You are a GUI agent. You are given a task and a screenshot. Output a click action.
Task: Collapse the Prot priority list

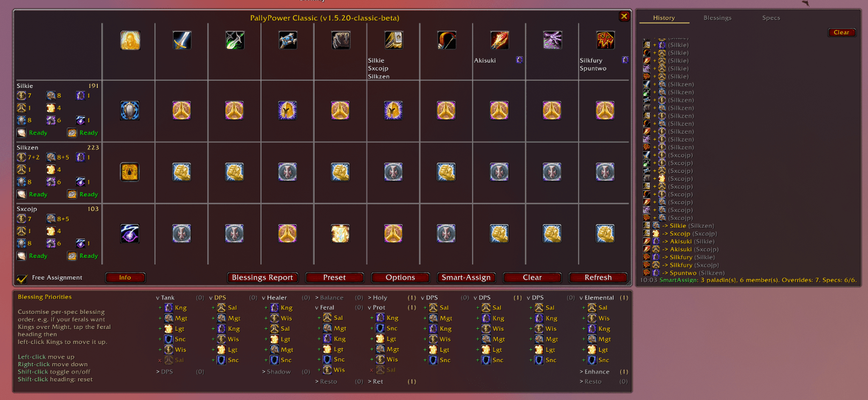(377, 308)
